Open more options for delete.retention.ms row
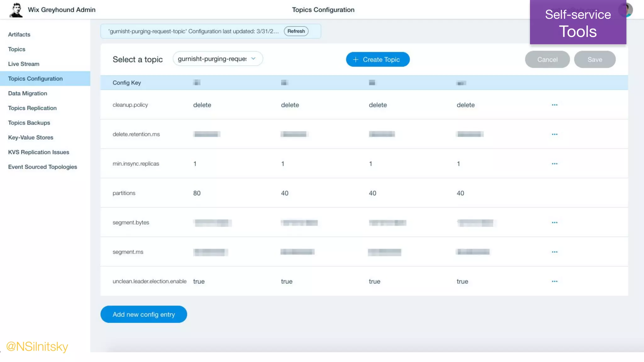The width and height of the screenshot is (644, 362). click(x=554, y=134)
